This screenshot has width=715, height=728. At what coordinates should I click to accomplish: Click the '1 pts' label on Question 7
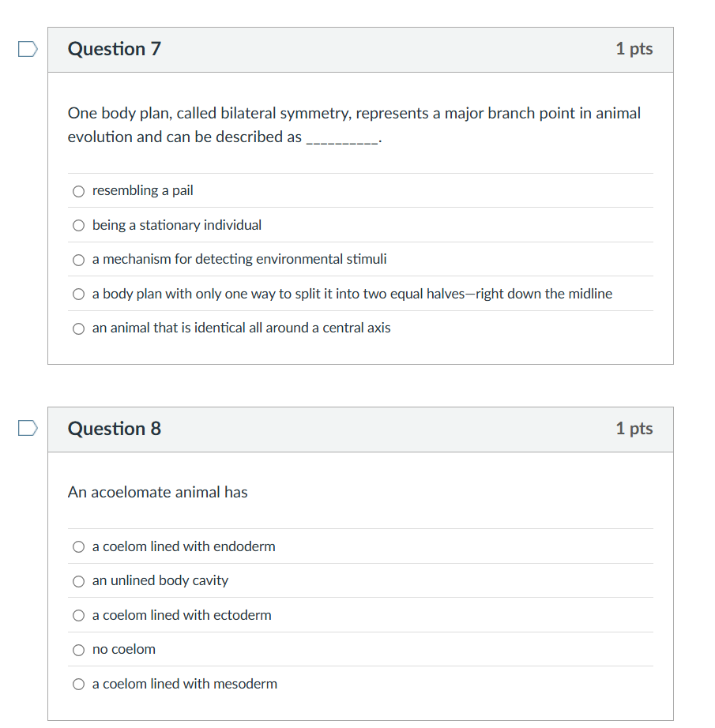pyautogui.click(x=634, y=48)
